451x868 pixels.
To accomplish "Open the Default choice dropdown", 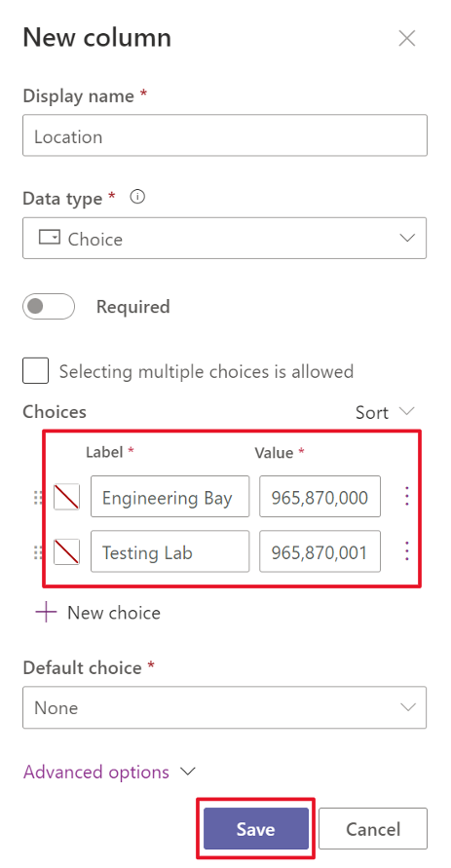I will point(225,707).
